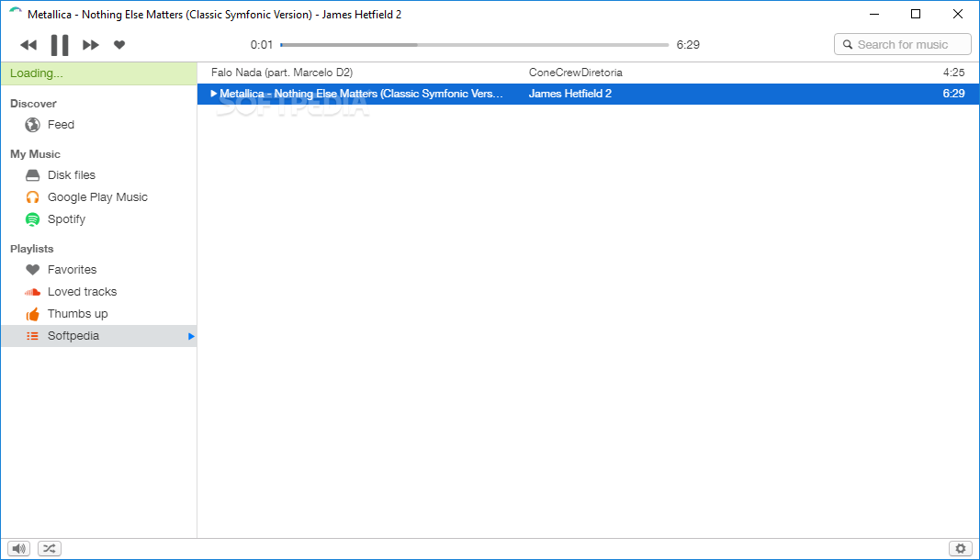Close the music player window

tap(958, 14)
